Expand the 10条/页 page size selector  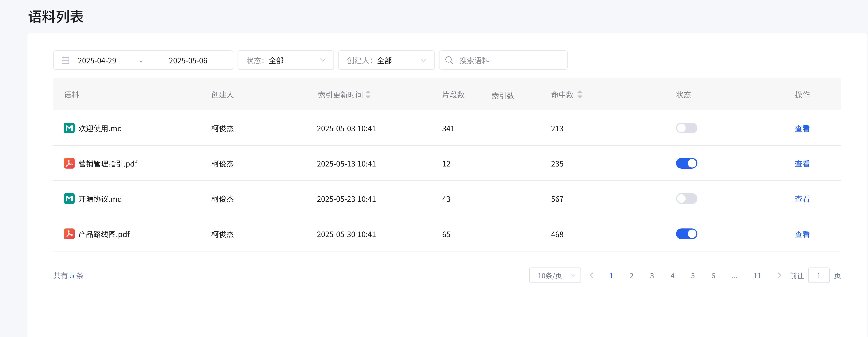(x=555, y=276)
